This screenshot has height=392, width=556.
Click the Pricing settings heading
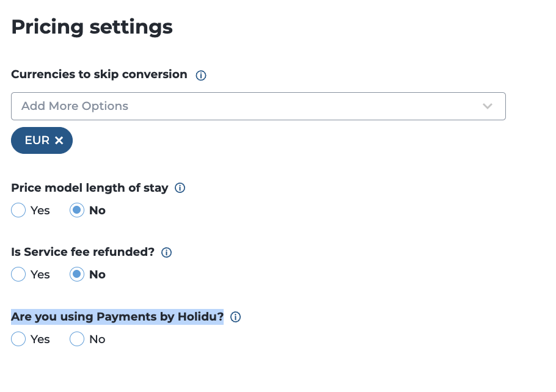point(92,27)
